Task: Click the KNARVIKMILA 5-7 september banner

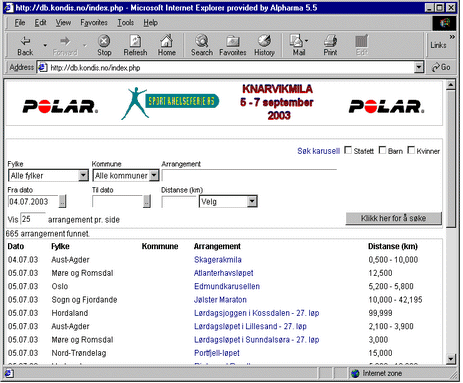Action: 277,102
